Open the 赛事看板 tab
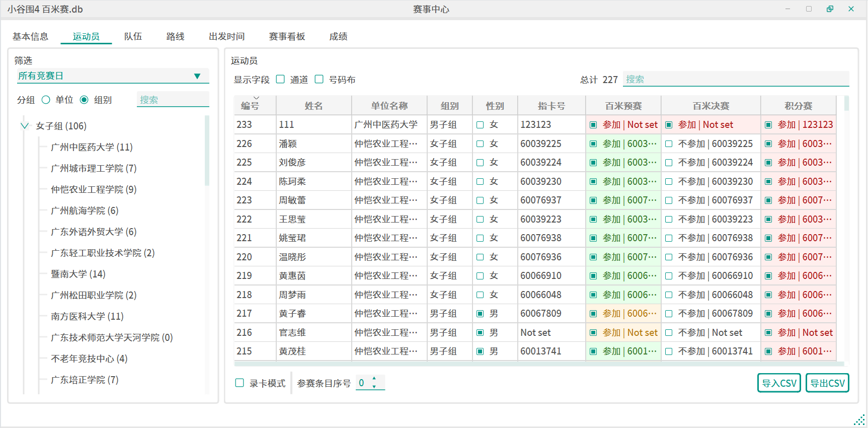This screenshot has height=428, width=868. (x=287, y=36)
